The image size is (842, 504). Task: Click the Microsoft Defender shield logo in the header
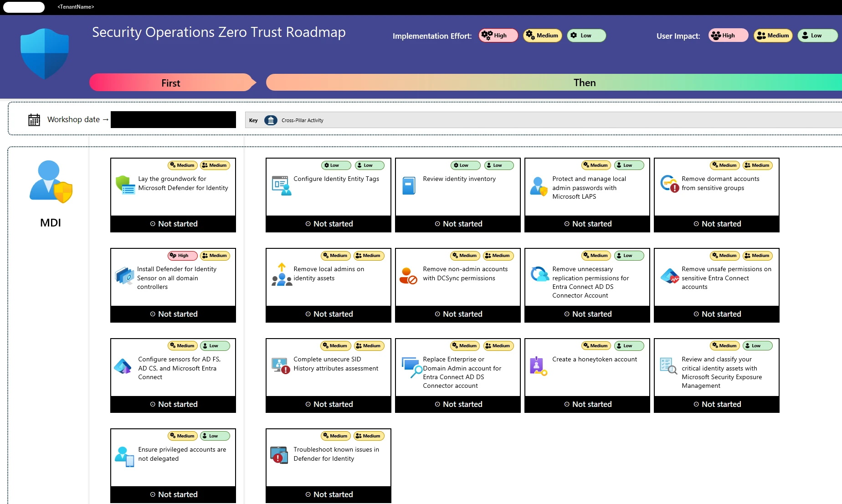coord(44,53)
